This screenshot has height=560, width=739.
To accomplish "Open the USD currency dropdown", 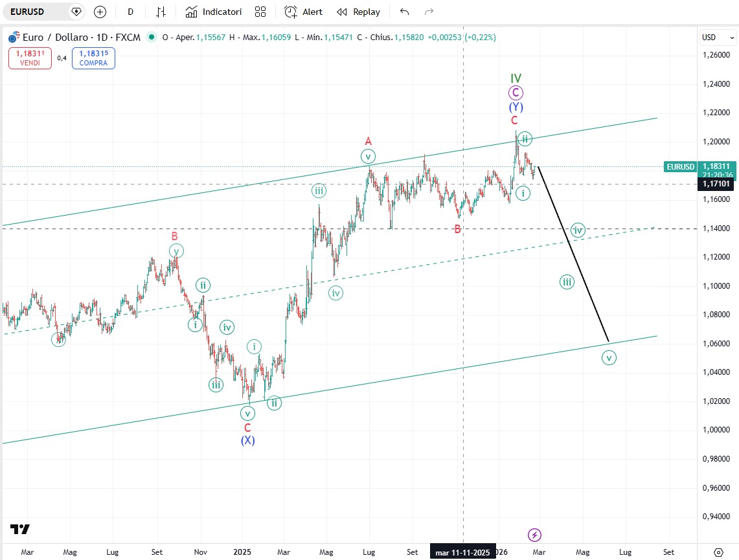I will [x=718, y=37].
